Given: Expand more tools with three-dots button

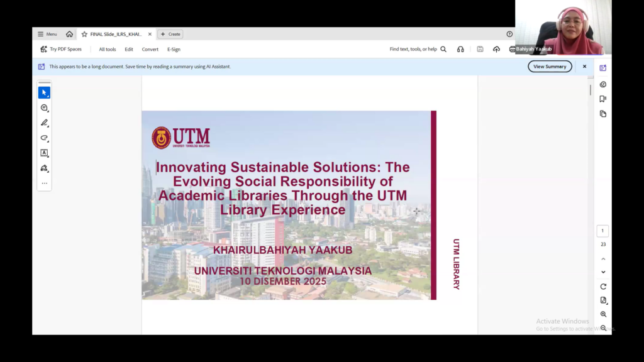Looking at the screenshot, I should [x=44, y=184].
